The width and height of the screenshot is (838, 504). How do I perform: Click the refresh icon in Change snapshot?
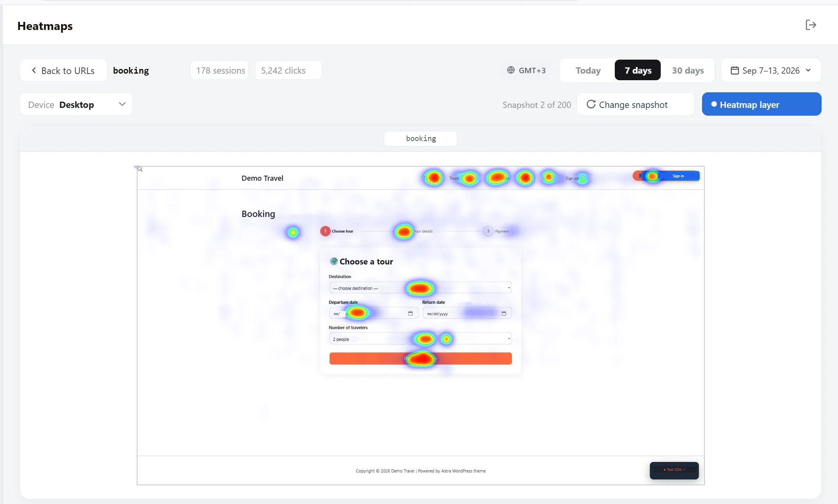click(x=591, y=104)
